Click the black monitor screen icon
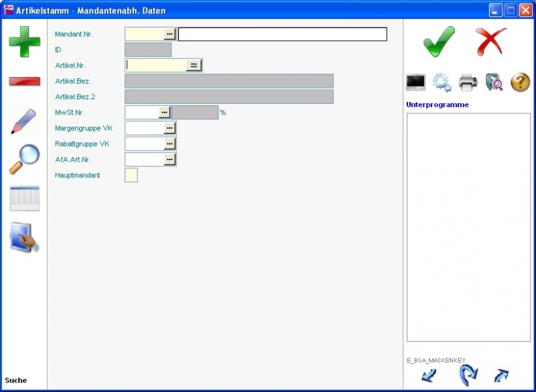 (x=416, y=82)
